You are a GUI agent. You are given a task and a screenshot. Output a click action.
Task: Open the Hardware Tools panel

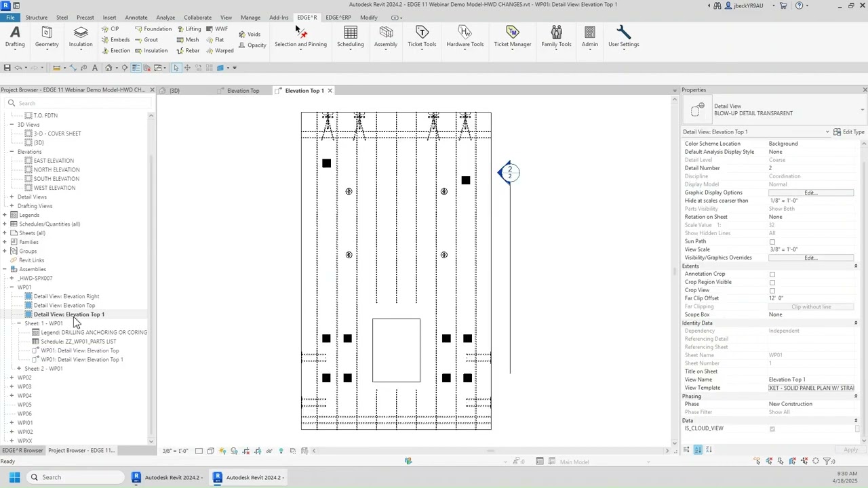coord(465,38)
